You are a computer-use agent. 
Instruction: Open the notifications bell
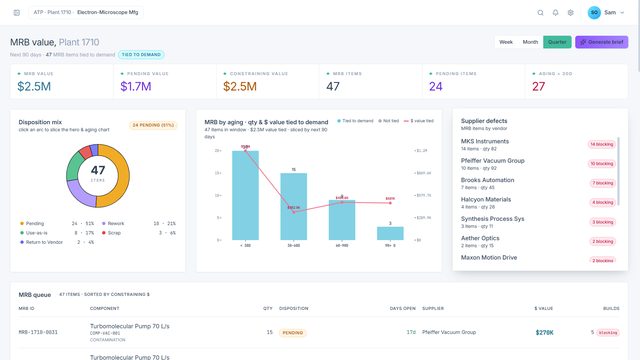[556, 13]
